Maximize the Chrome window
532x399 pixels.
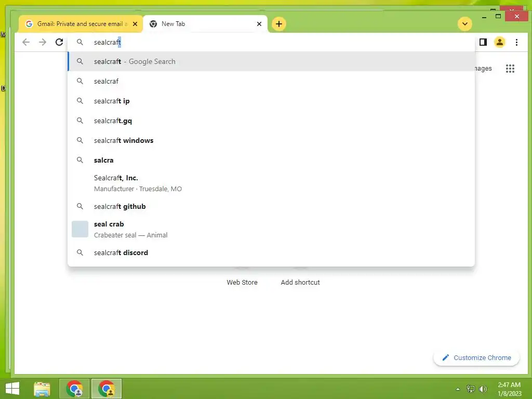pos(498,16)
